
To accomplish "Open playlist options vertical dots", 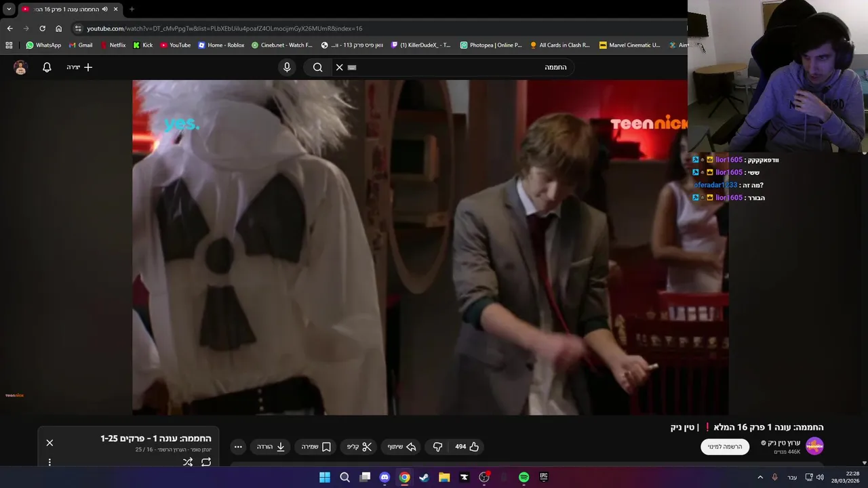I will tap(50, 462).
